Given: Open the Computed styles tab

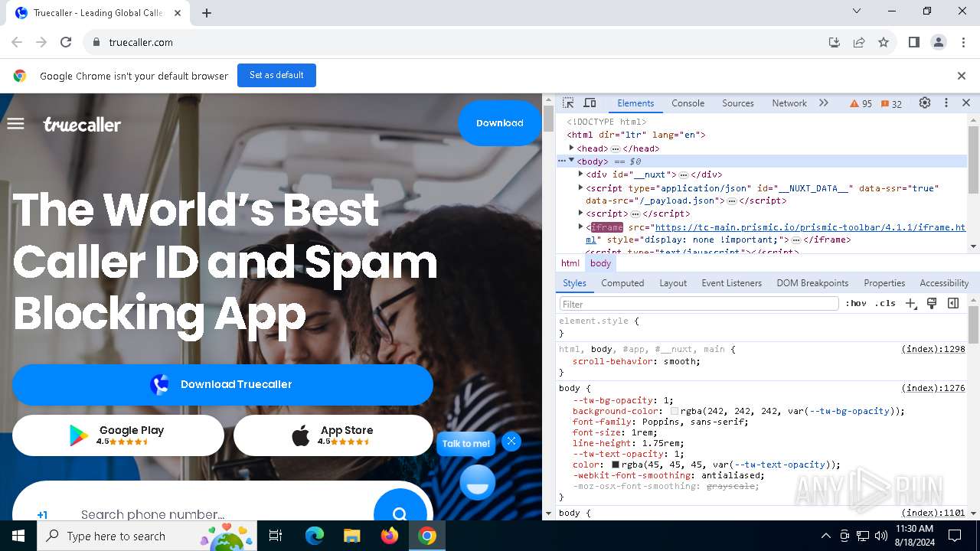Looking at the screenshot, I should click(622, 283).
